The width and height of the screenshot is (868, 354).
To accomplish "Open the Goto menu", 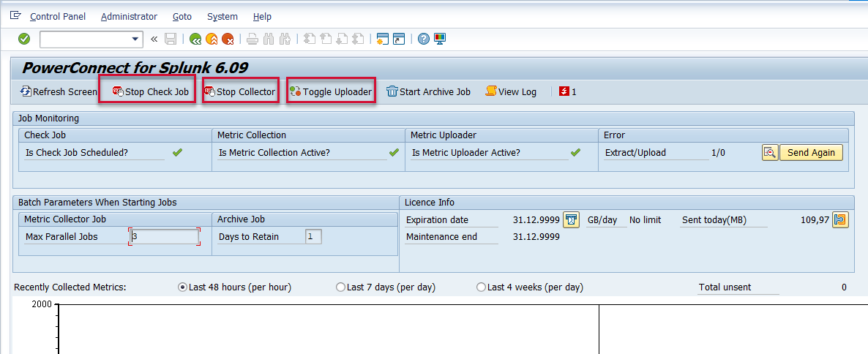I will click(182, 16).
